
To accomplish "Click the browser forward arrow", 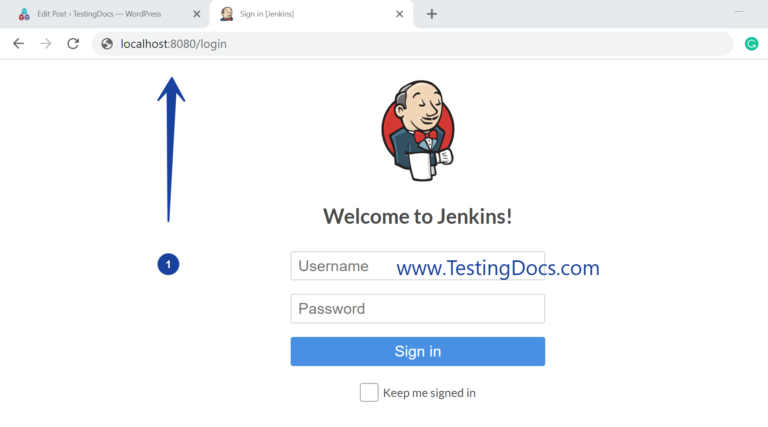I will (45, 44).
